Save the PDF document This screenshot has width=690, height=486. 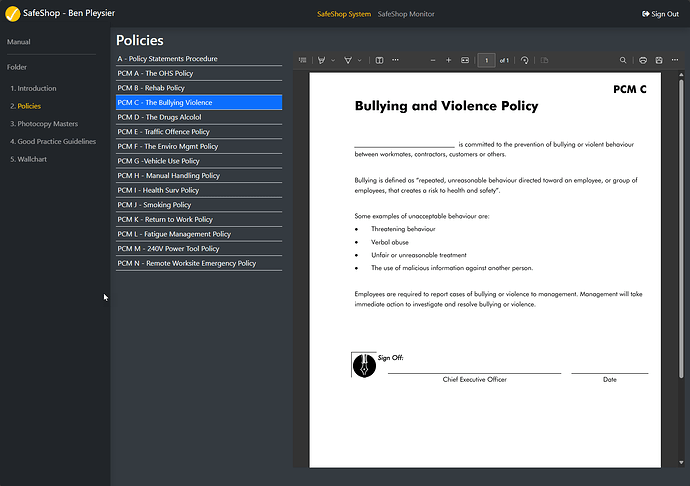(659, 60)
